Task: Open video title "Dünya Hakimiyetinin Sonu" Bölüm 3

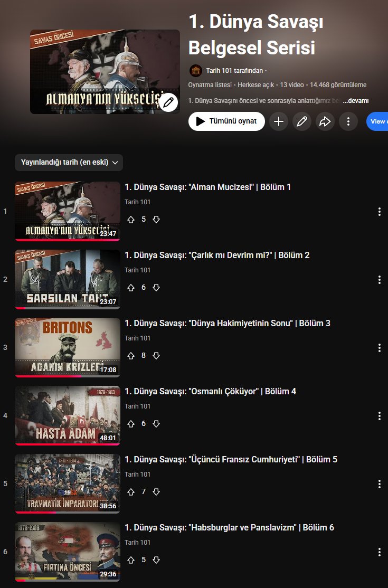Action: [x=228, y=323]
